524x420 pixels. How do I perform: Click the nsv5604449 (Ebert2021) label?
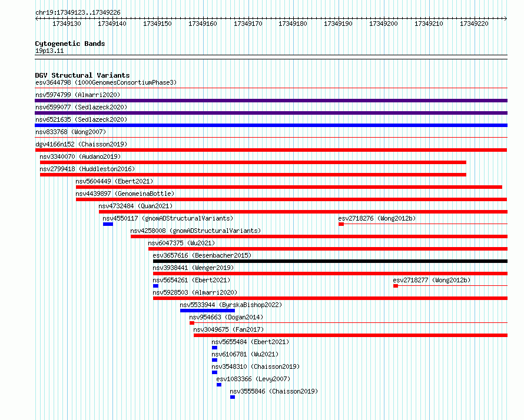coord(114,181)
